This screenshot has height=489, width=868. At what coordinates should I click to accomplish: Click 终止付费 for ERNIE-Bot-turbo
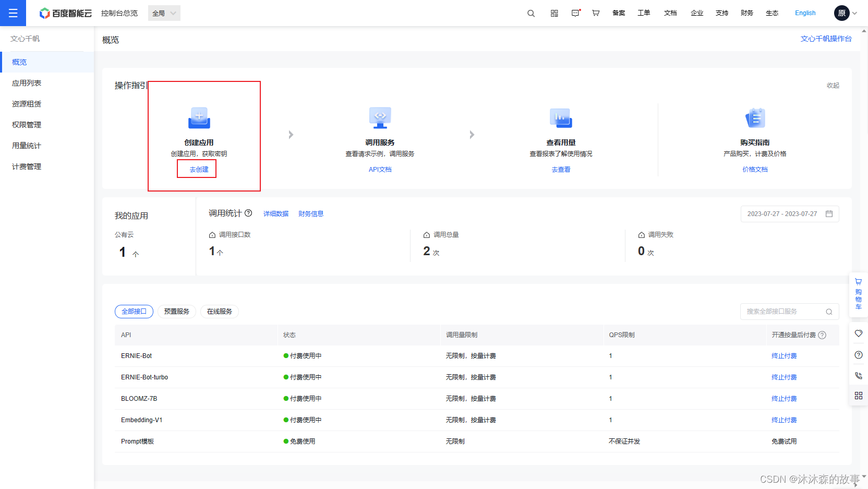pos(784,377)
